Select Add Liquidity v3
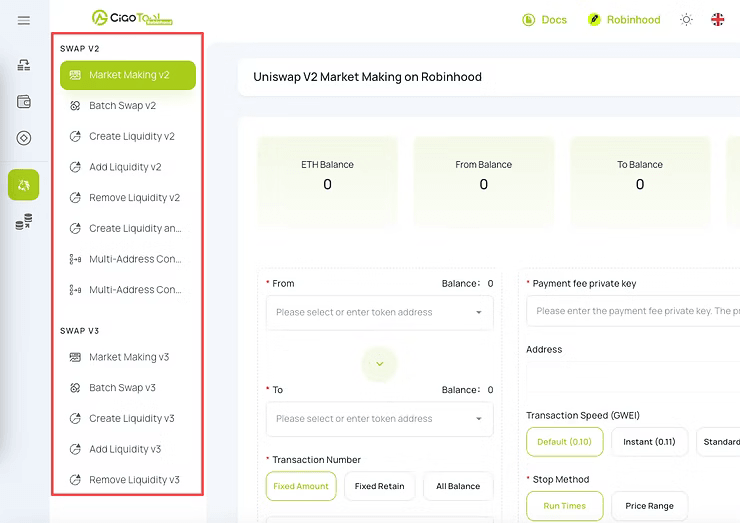 (128, 449)
